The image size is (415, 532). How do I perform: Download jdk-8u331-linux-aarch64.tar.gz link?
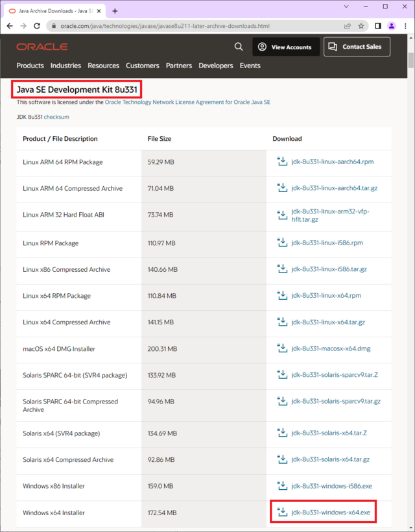335,188
